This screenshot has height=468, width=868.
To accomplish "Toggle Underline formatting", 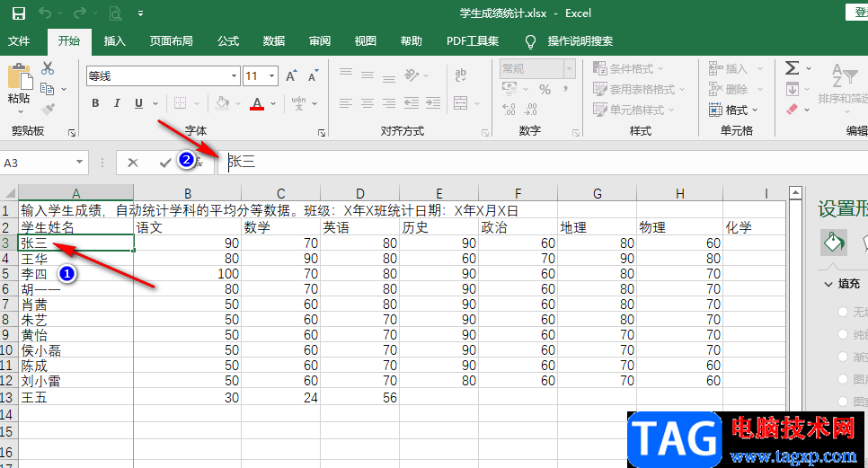I will click(138, 103).
